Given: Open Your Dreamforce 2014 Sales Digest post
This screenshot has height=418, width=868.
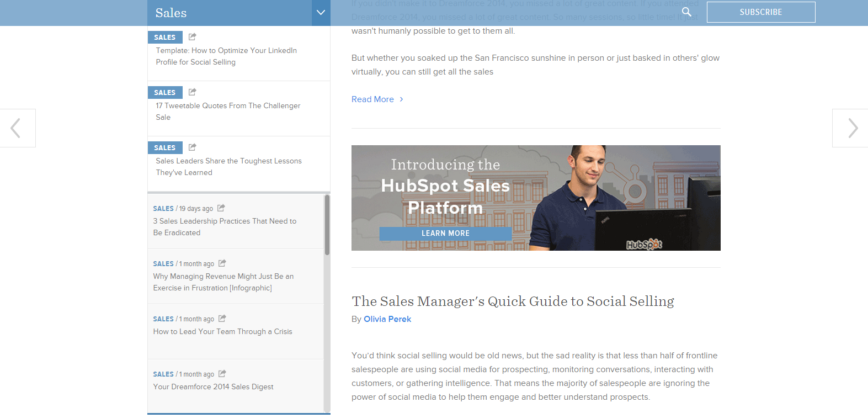Looking at the screenshot, I should click(x=213, y=387).
